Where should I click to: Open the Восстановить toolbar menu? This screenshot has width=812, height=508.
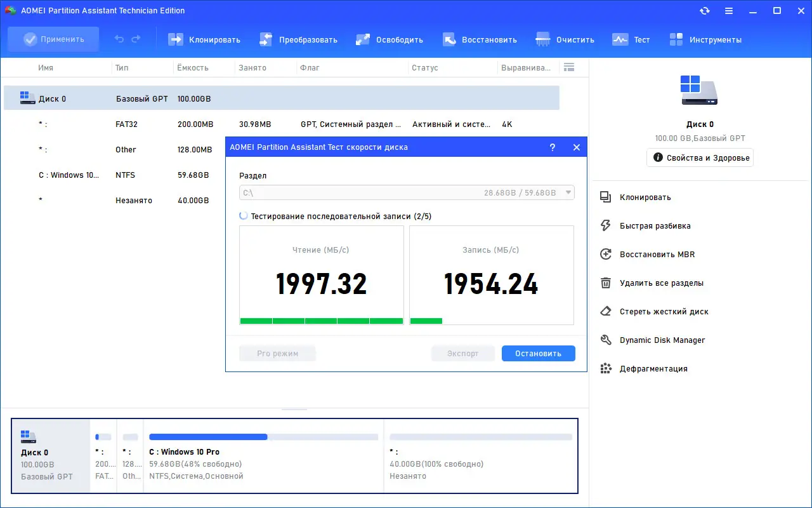coord(480,39)
